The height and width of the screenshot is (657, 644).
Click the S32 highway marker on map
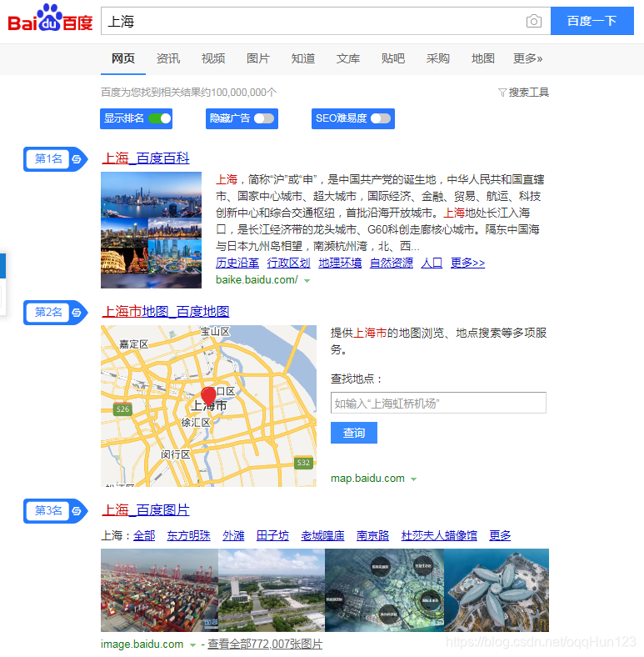coord(303,463)
